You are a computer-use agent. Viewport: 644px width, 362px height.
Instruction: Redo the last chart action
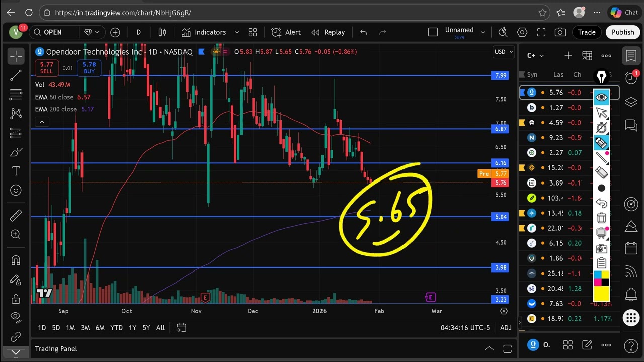[382, 32]
